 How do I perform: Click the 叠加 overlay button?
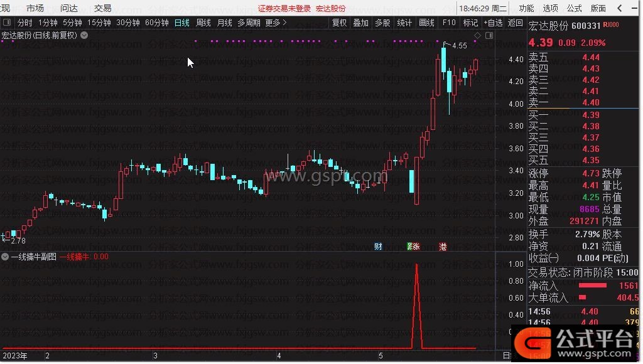tap(361, 23)
